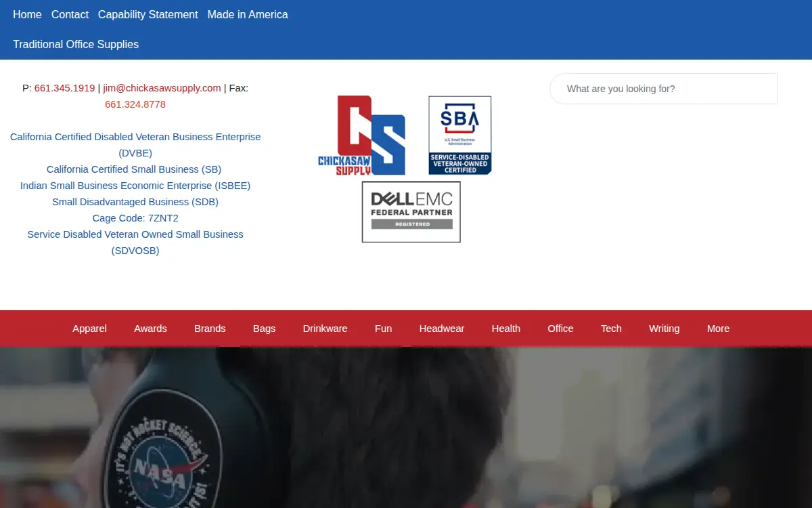This screenshot has width=812, height=508.
Task: Open the Bags category
Action: [265, 329]
